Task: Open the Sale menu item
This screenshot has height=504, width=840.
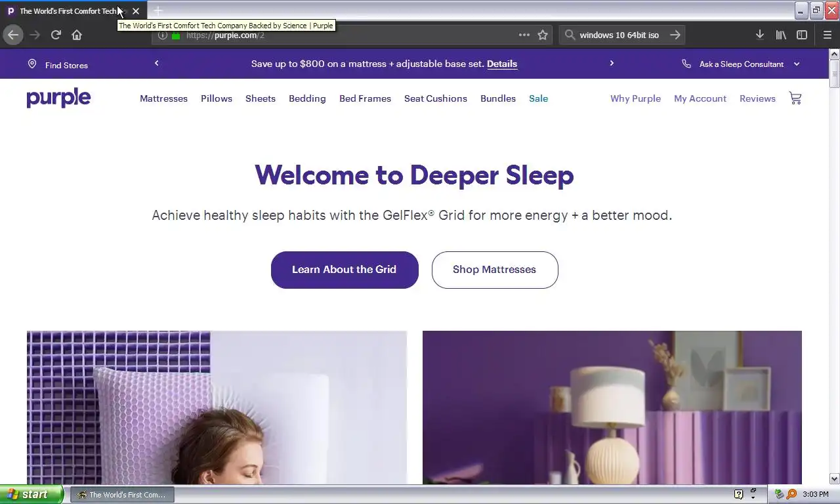Action: point(538,98)
